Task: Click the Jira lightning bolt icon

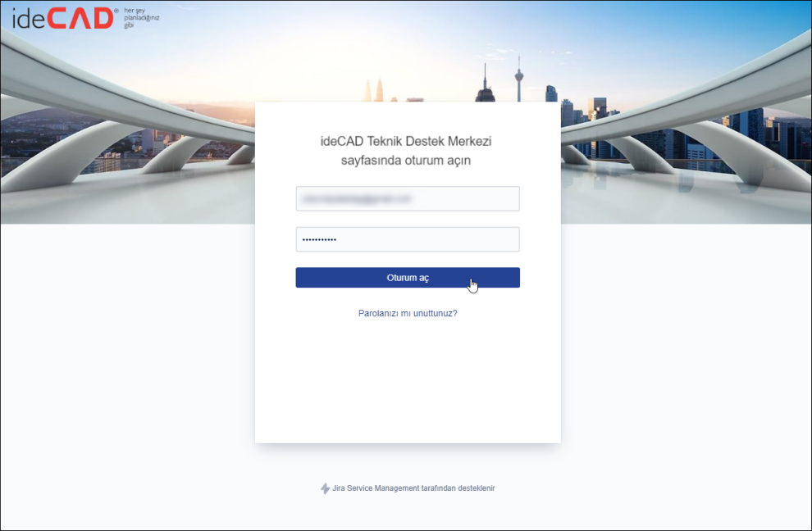Action: 326,488
